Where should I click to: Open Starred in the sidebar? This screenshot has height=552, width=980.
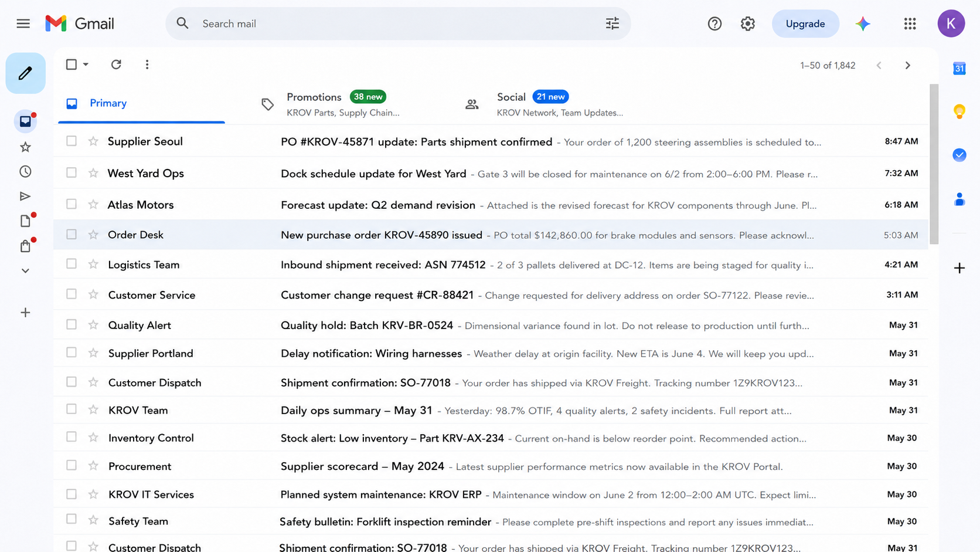tap(25, 147)
